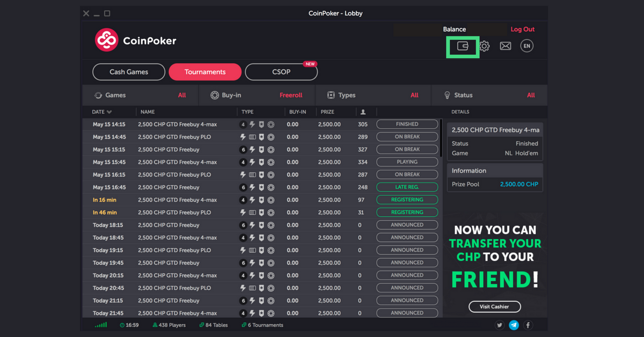644x337 pixels.
Task: Change language with the EN button
Action: 527,46
